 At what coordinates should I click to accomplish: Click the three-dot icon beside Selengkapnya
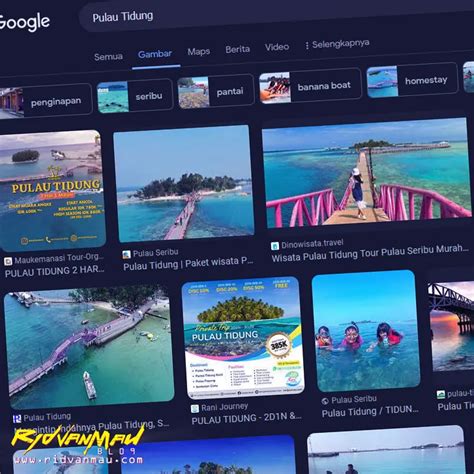[307, 46]
